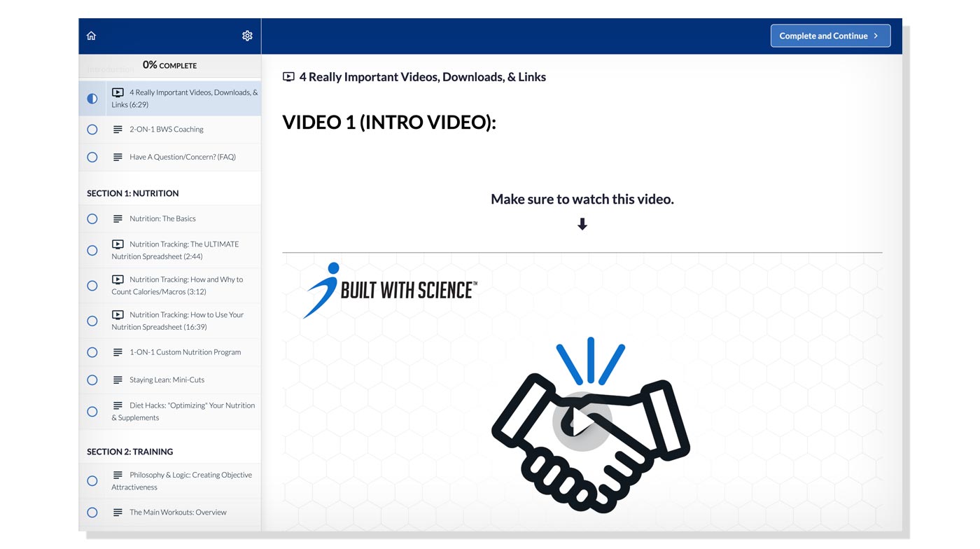The width and height of the screenshot is (980, 549).
Task: Toggle completion circle for 1-ON-1 Custom Nutrition Program
Action: [92, 352]
